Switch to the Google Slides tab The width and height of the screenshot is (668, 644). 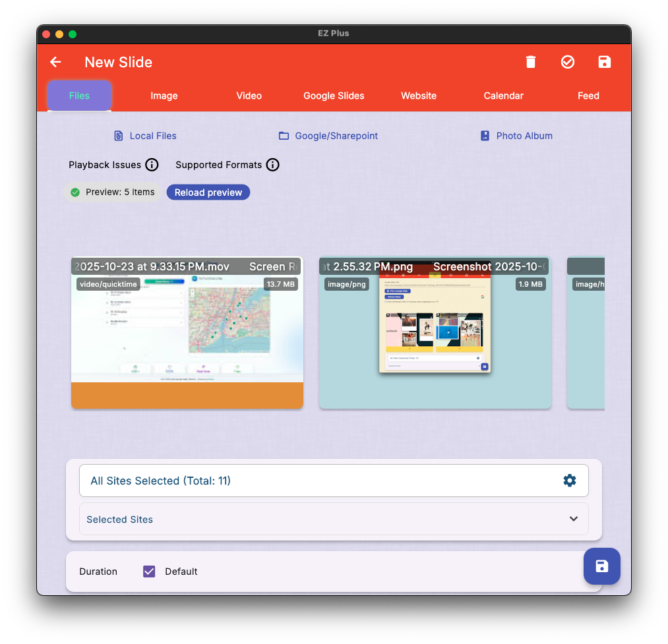pos(333,96)
